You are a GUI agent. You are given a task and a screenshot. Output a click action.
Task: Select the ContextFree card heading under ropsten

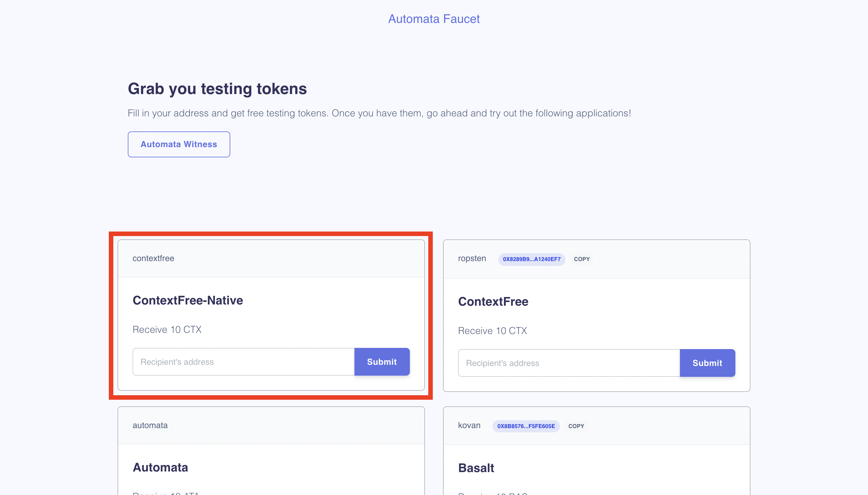(x=493, y=301)
